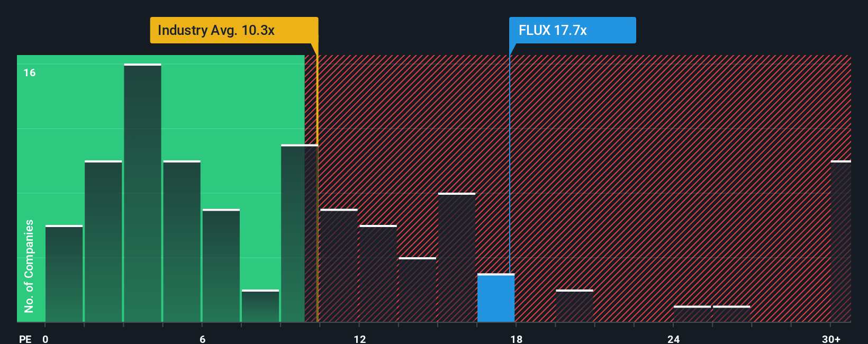Select the second green bar from the left
The image size is (868, 344).
point(103,241)
